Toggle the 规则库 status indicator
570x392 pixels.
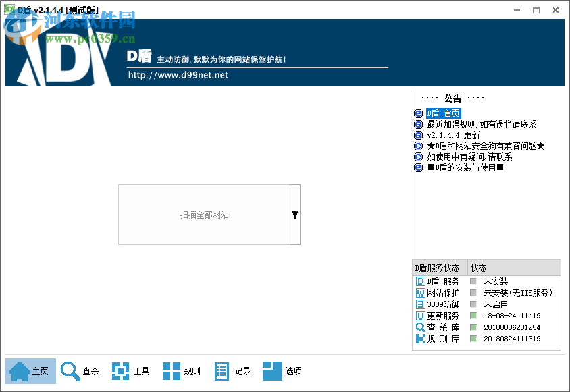tap(473, 337)
